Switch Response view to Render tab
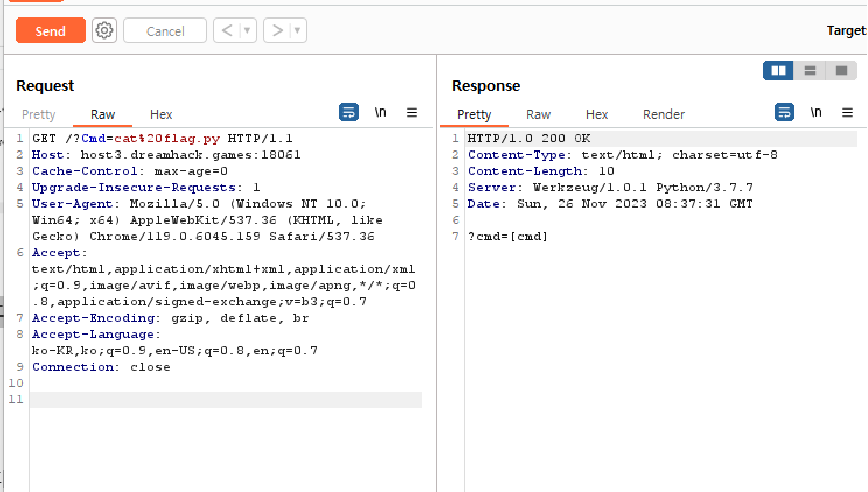Image resolution: width=868 pixels, height=492 pixels. click(664, 114)
